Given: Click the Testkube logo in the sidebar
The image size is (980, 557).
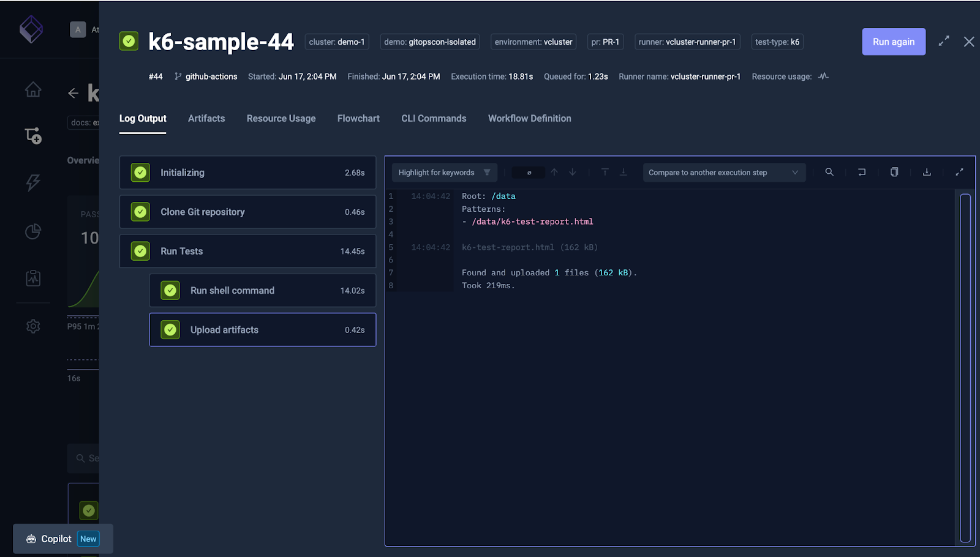Looking at the screenshot, I should pyautogui.click(x=31, y=29).
